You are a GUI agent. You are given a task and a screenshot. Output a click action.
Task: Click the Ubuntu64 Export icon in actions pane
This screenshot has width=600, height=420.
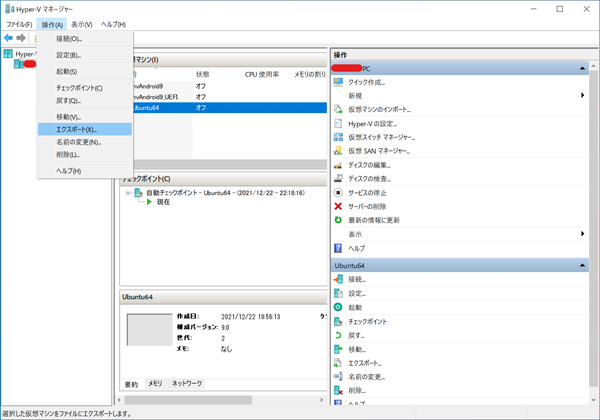[x=338, y=363]
